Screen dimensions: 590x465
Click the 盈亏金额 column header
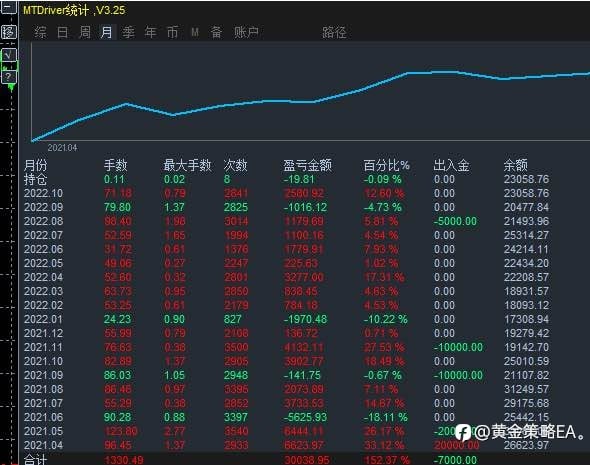307,165
